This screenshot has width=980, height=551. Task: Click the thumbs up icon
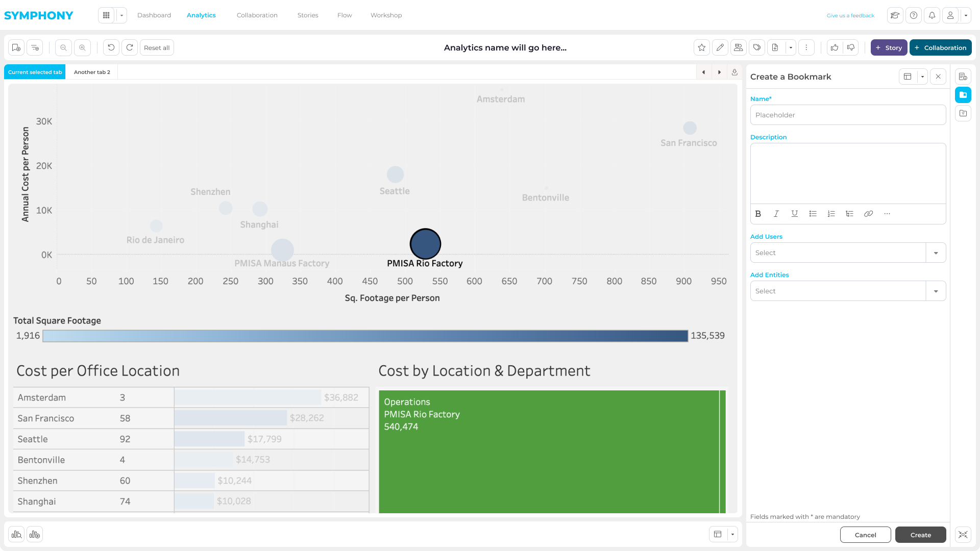coord(835,47)
